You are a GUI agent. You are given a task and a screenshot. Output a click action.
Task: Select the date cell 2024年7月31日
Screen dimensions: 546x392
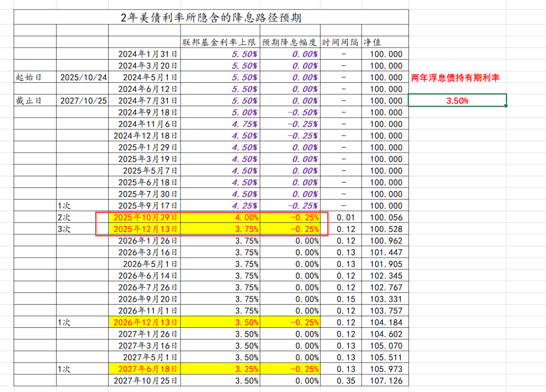point(144,101)
